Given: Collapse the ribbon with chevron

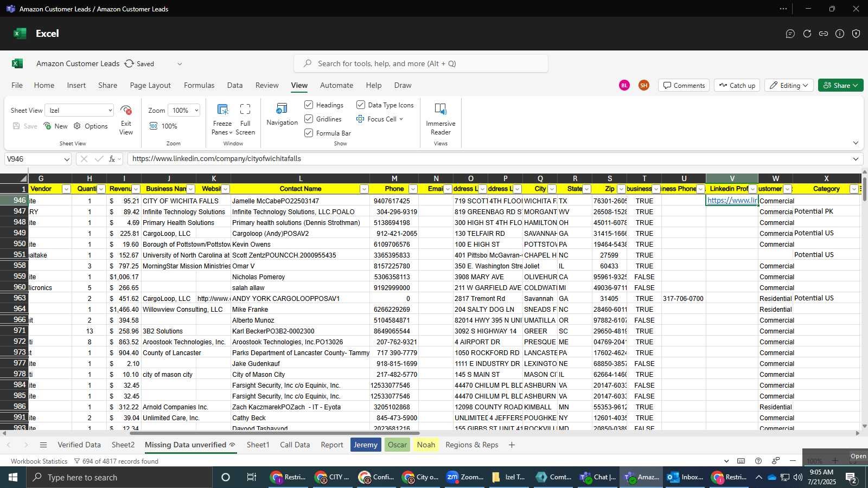Looking at the screenshot, I should (856, 143).
